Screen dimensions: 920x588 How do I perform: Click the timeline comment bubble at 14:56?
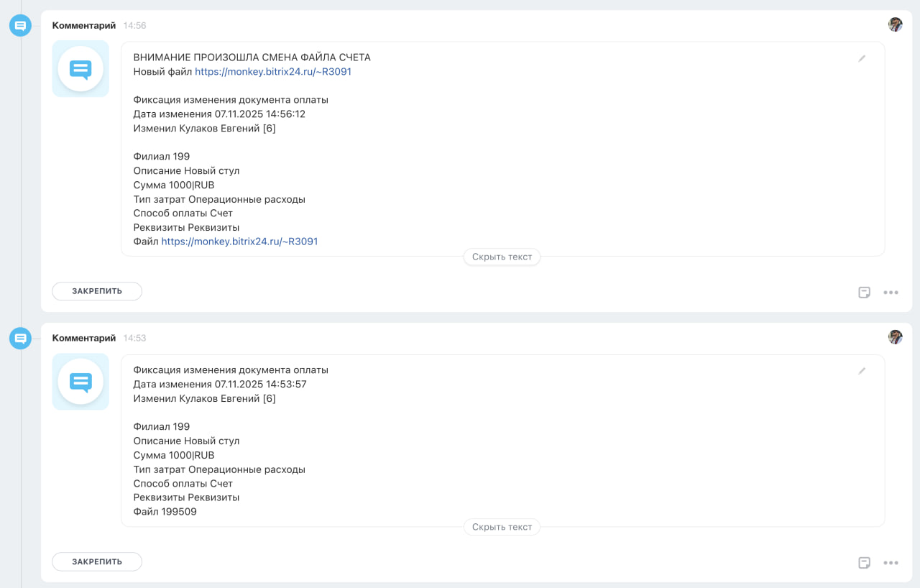click(x=20, y=26)
